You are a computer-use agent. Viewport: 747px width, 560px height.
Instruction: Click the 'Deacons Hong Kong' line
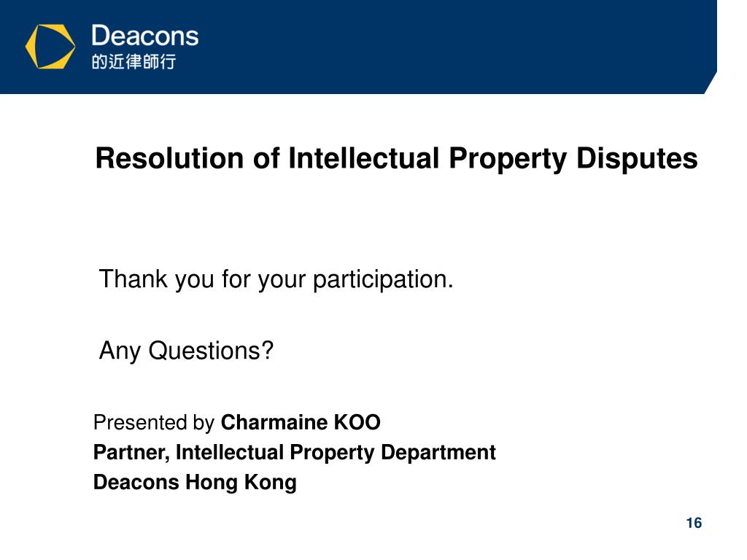(x=195, y=483)
